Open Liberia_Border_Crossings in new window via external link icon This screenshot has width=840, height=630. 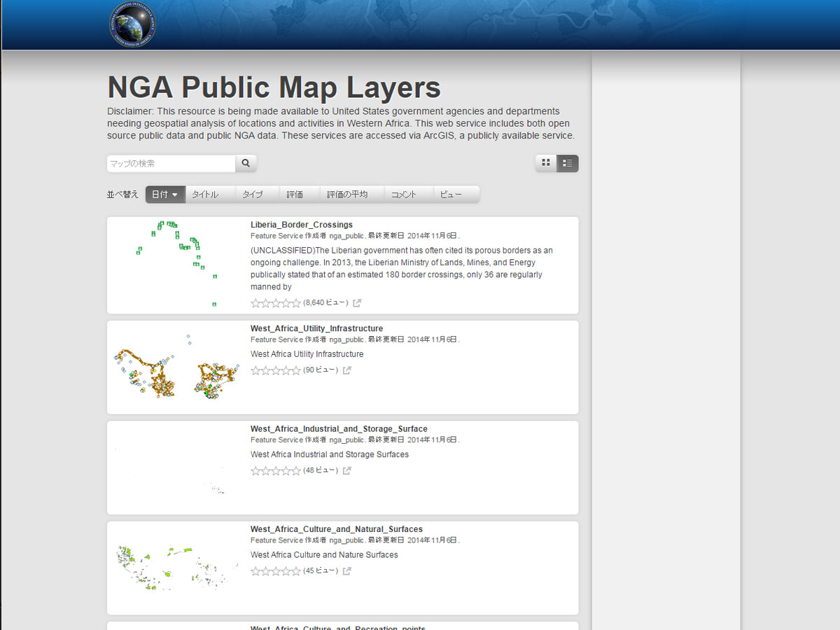tap(358, 302)
